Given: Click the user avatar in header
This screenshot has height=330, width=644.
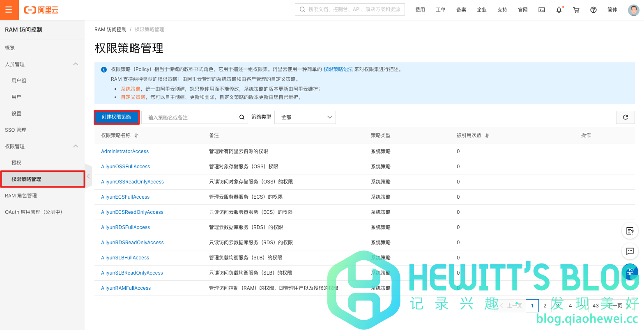Looking at the screenshot, I should click(633, 10).
